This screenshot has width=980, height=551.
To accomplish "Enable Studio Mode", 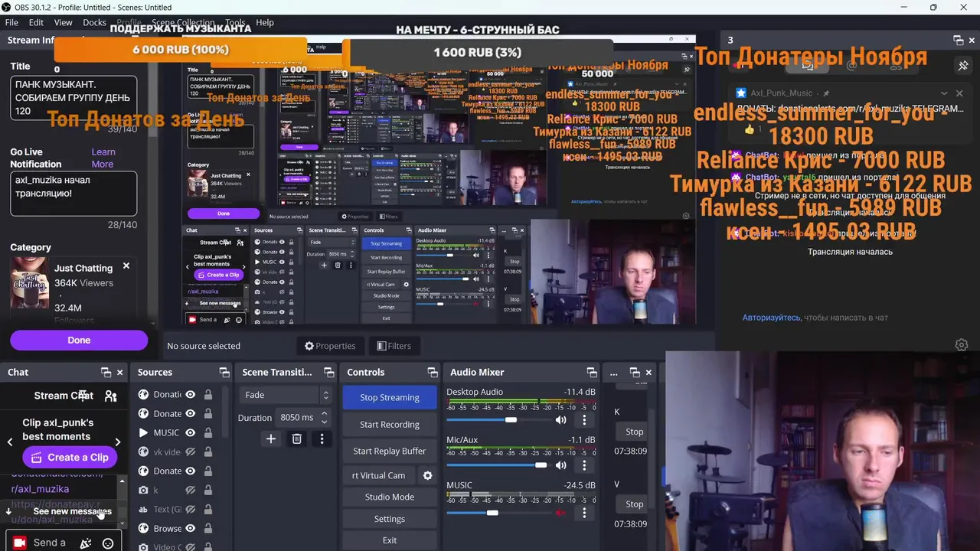I will pyautogui.click(x=390, y=497).
